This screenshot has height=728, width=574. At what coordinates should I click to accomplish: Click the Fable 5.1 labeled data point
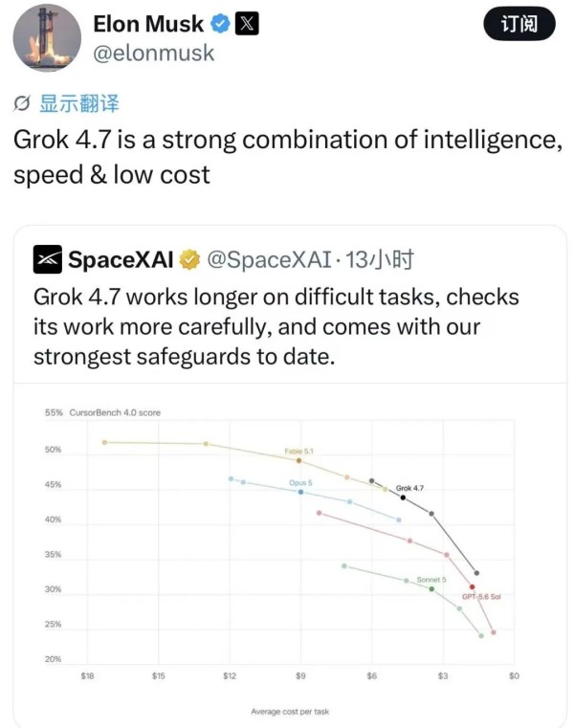(x=298, y=460)
